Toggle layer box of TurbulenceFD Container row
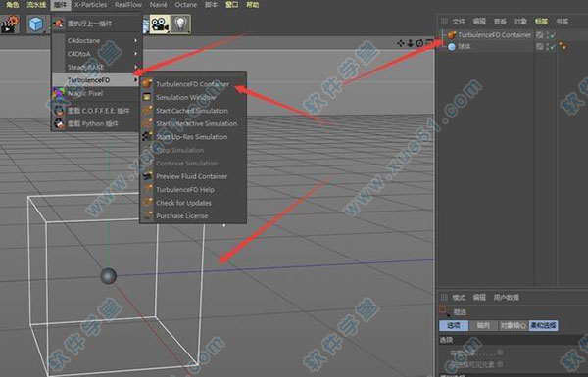The width and height of the screenshot is (588, 377). pos(540,35)
